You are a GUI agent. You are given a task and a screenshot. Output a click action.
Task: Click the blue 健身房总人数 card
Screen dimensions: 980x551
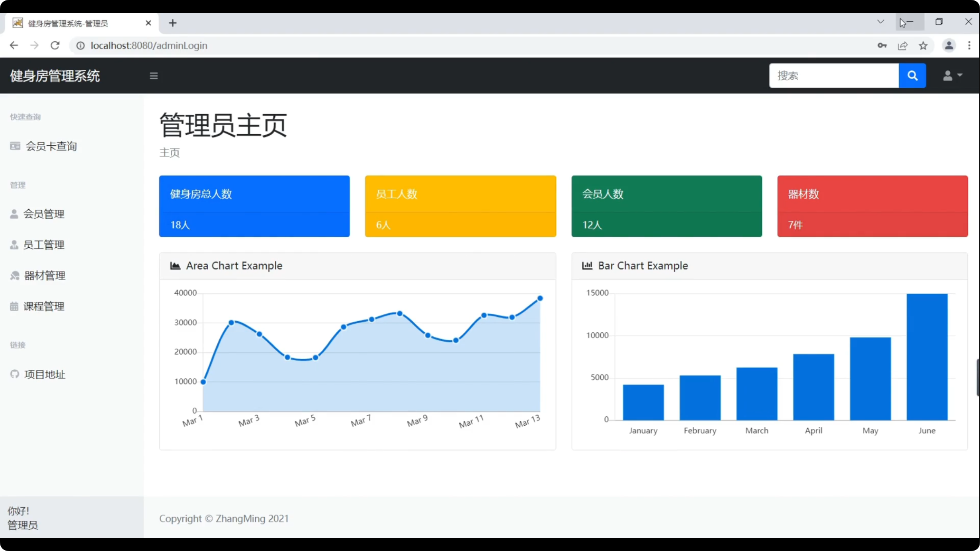(254, 206)
